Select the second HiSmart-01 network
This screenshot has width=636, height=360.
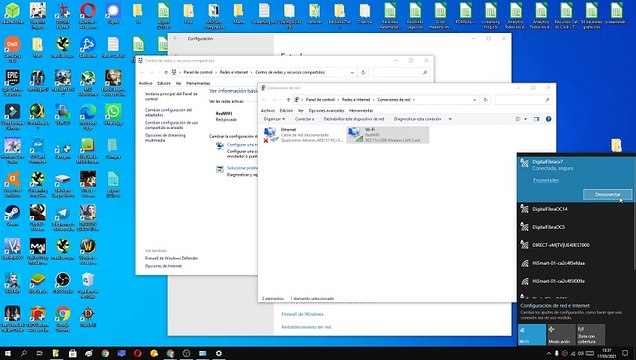click(x=576, y=281)
